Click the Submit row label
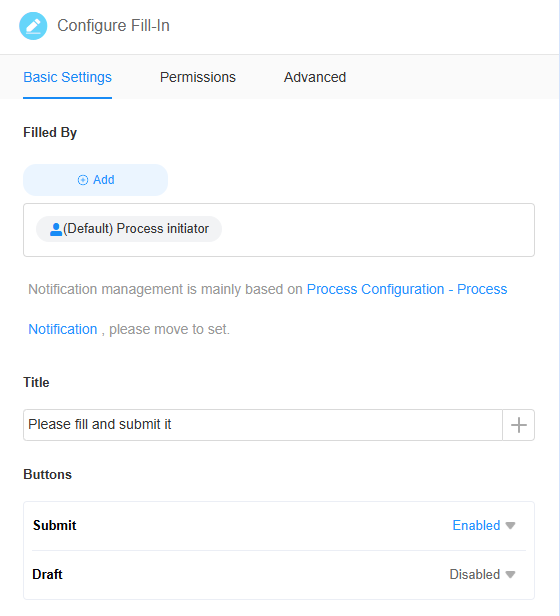Image resolution: width=560 pixels, height=616 pixels. pos(55,526)
